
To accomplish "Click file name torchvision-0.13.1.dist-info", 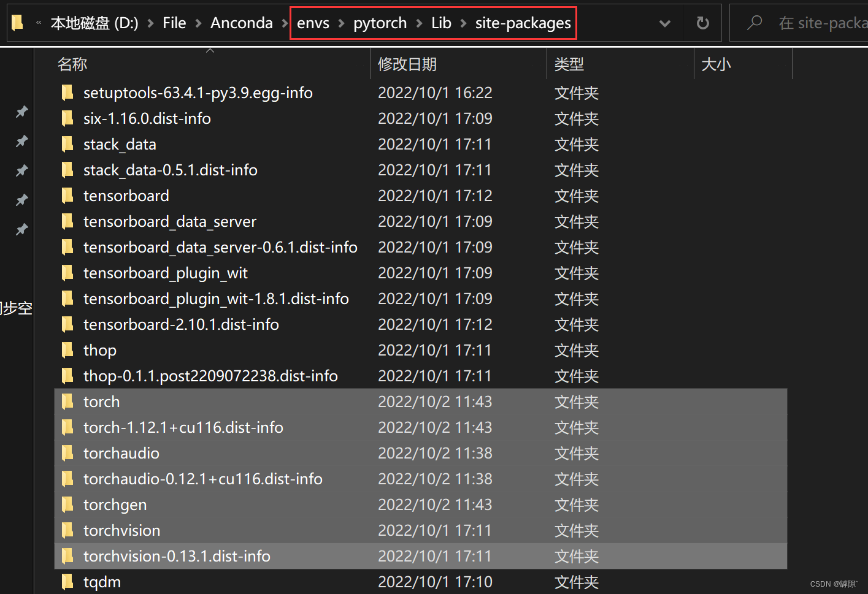I will pyautogui.click(x=177, y=556).
